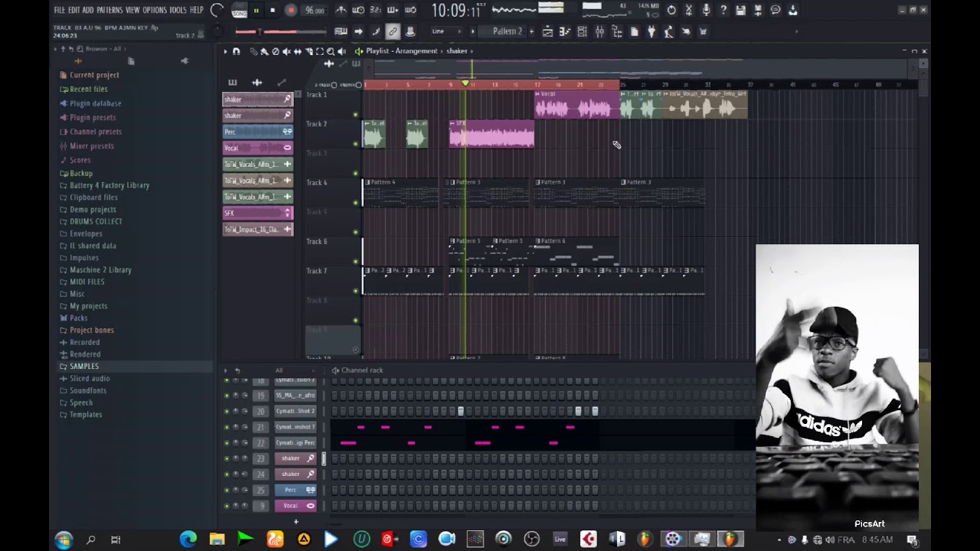Open the HELP menu
This screenshot has width=980, height=551.
coord(196,10)
